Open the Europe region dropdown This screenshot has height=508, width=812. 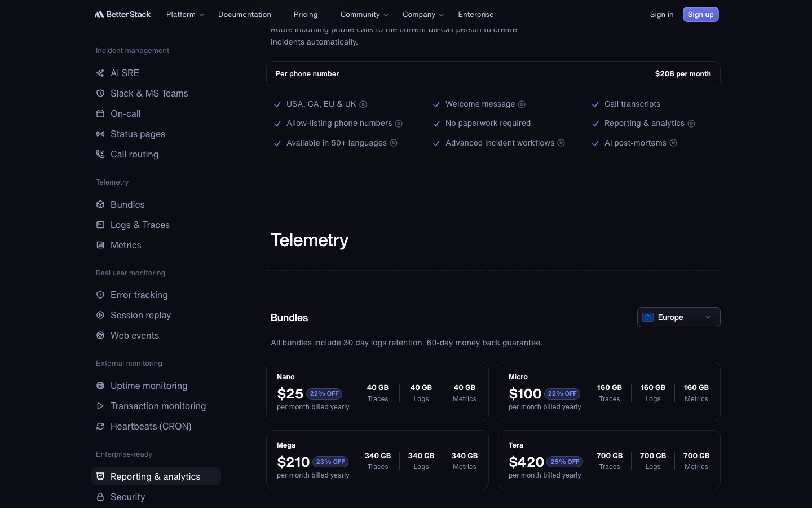click(x=679, y=317)
